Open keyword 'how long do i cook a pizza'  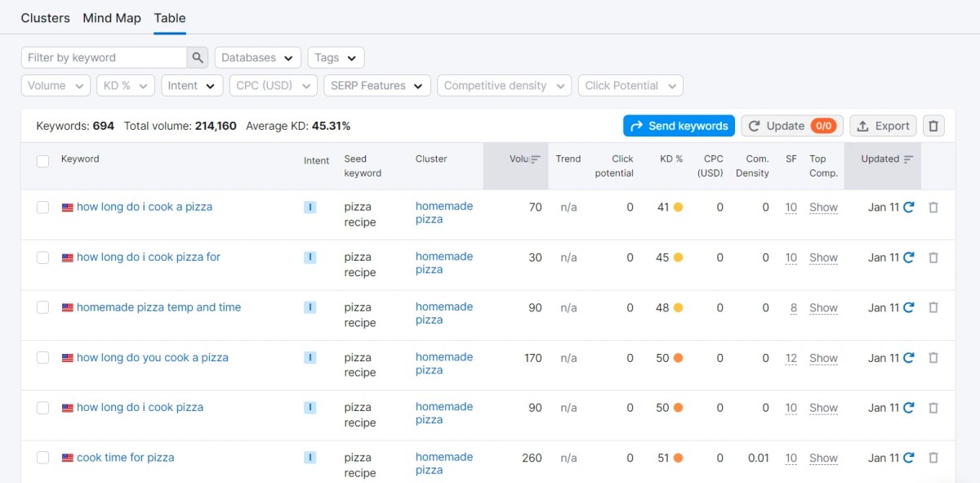pyautogui.click(x=145, y=207)
